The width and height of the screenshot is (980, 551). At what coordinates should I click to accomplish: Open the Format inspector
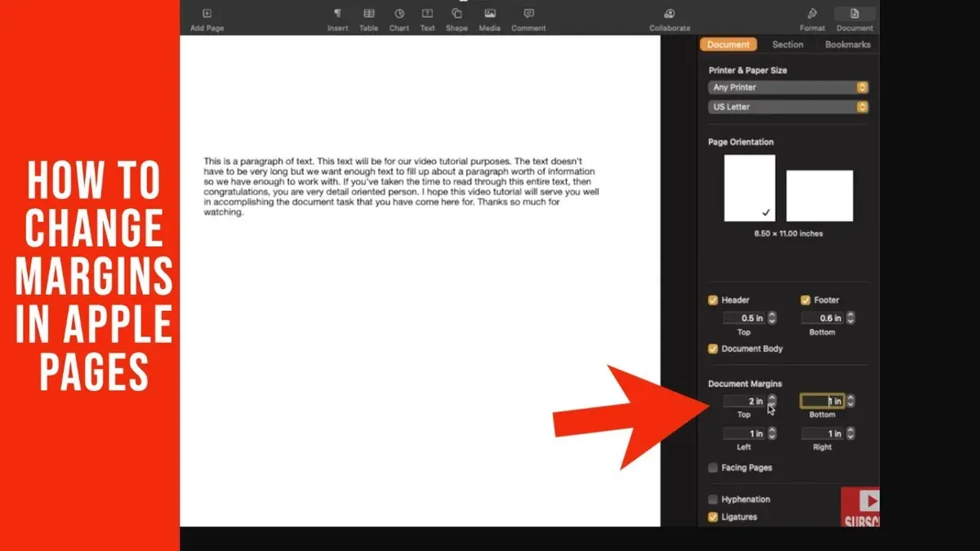(812, 14)
